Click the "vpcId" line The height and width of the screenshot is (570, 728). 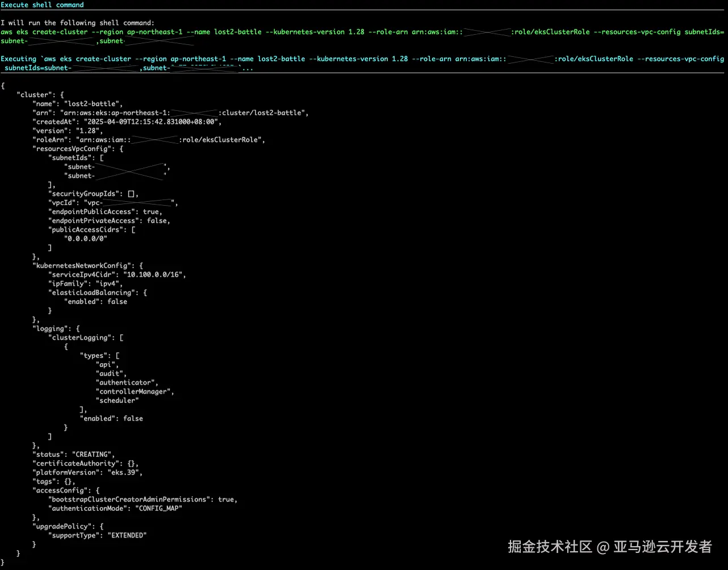113,203
